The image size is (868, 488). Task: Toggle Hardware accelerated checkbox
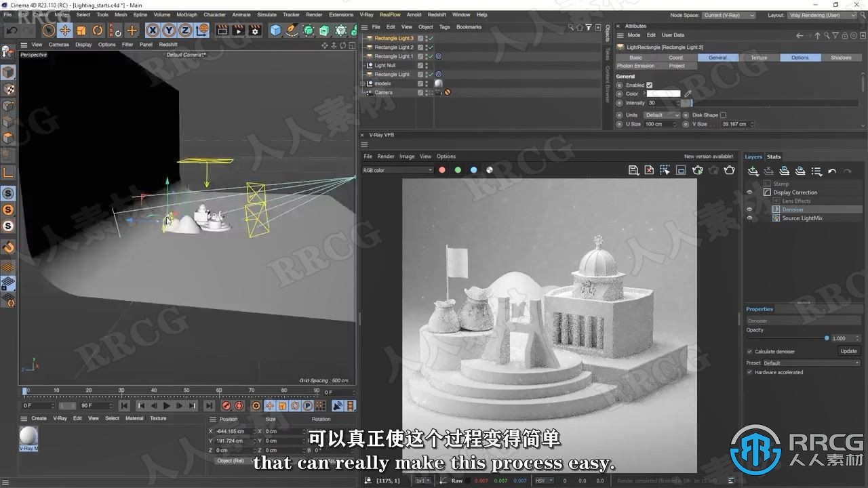(749, 372)
